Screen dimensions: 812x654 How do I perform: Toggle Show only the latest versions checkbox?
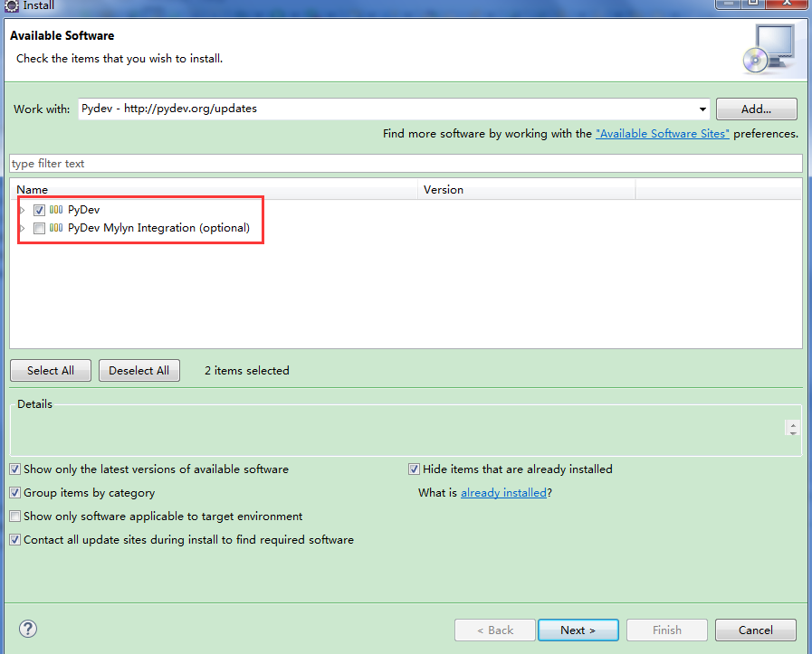[15, 469]
